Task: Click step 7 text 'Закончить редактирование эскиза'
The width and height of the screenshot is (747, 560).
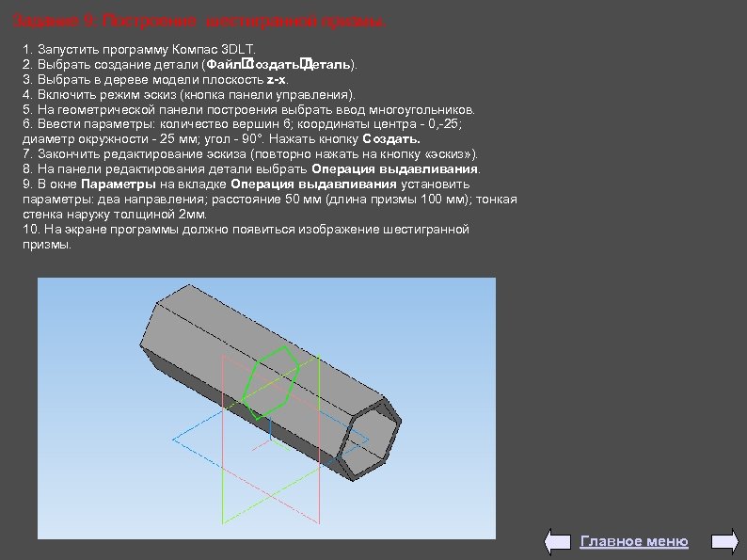Action: coord(142,154)
